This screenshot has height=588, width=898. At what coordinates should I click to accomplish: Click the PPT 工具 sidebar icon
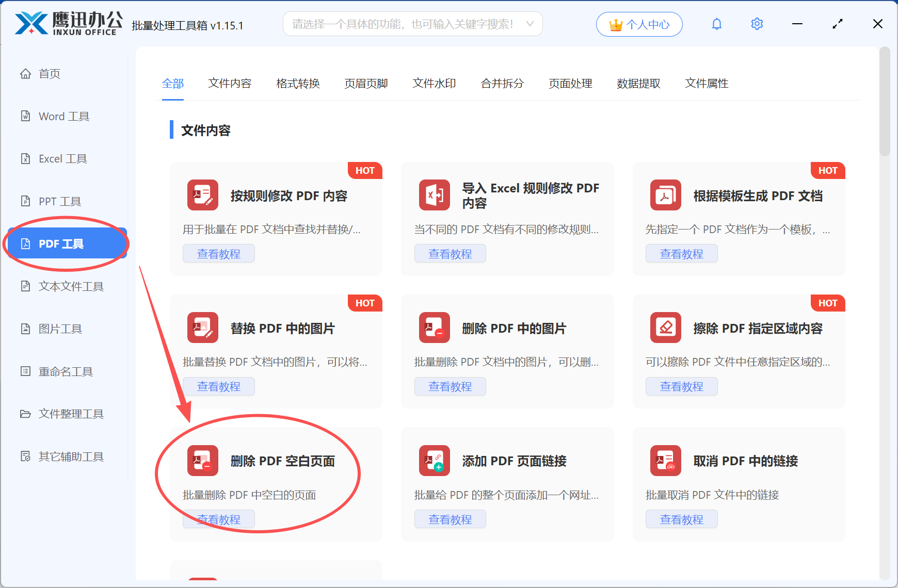25,201
